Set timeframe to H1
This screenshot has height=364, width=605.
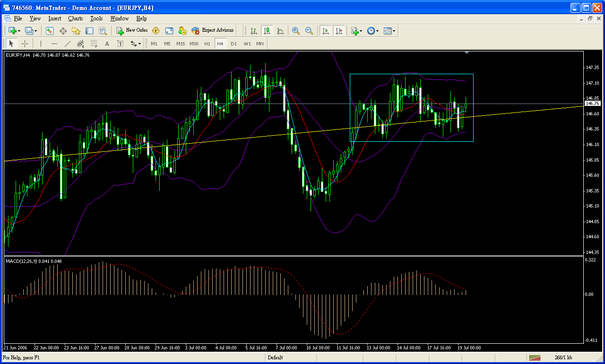click(x=207, y=43)
